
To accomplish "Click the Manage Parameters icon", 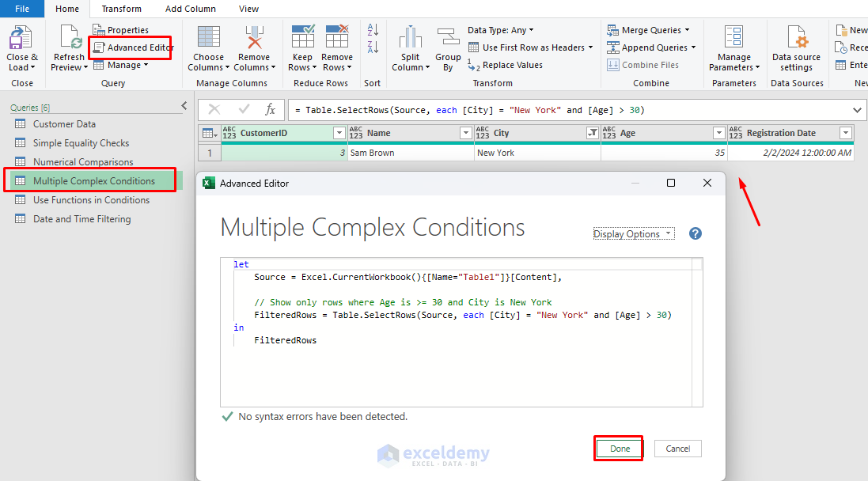I will pos(734,38).
